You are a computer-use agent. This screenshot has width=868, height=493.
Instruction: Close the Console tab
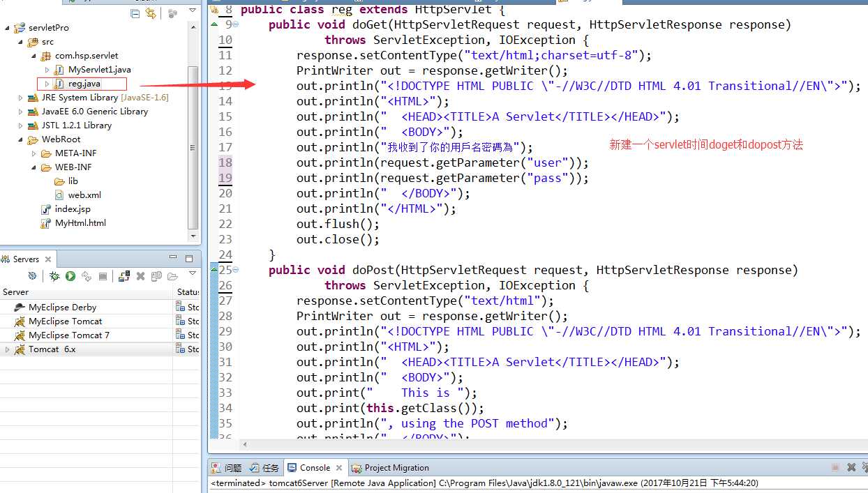[338, 468]
